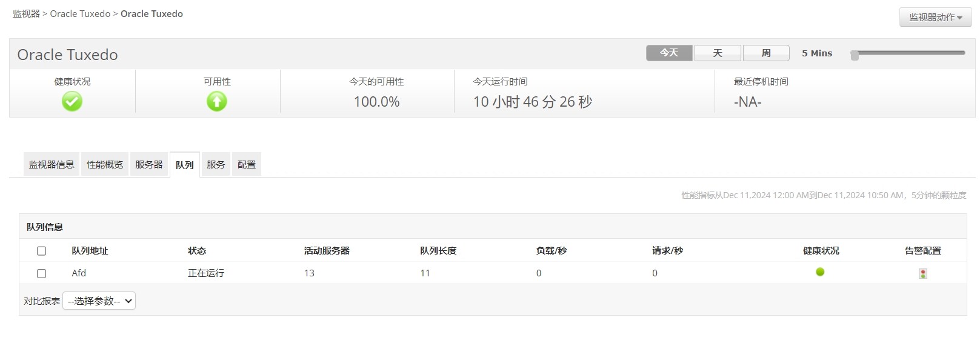Switch to the 配置 tab
This screenshot has height=343, width=980.
(x=247, y=164)
